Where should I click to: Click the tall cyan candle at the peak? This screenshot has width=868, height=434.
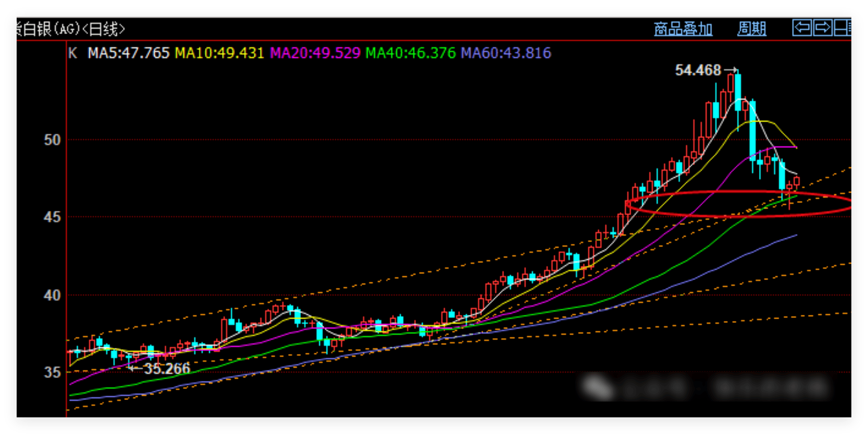point(738,92)
